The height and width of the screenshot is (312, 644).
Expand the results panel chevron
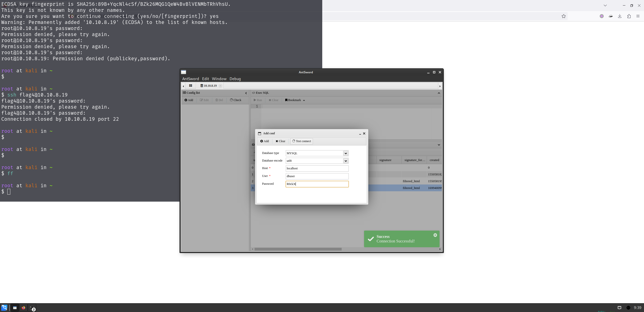(x=439, y=145)
